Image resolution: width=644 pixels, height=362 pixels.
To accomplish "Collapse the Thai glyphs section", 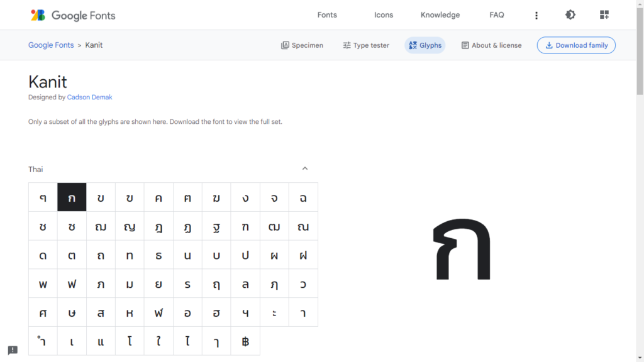I will (305, 169).
